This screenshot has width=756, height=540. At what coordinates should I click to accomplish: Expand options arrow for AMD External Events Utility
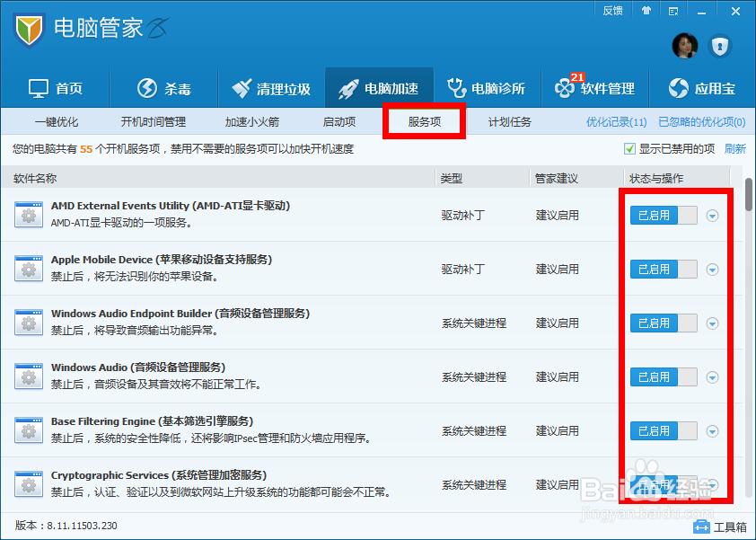[712, 216]
